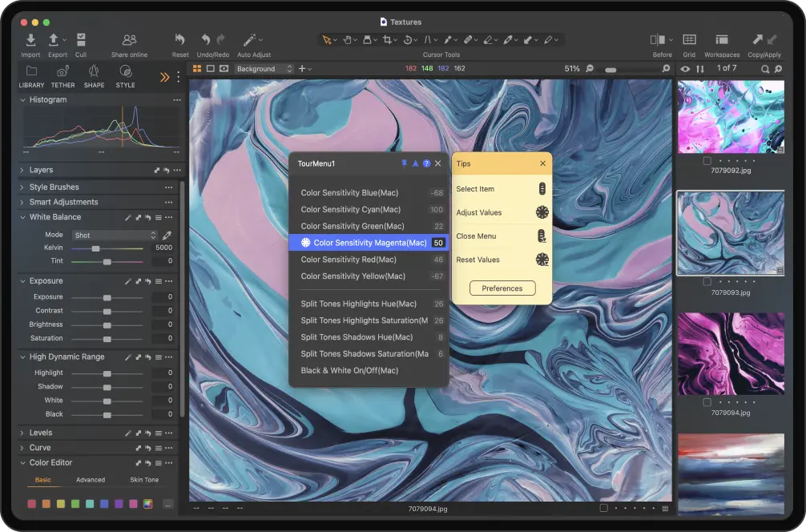Expand the Smart Adjustments panel
This screenshot has width=806, height=532.
click(22, 202)
